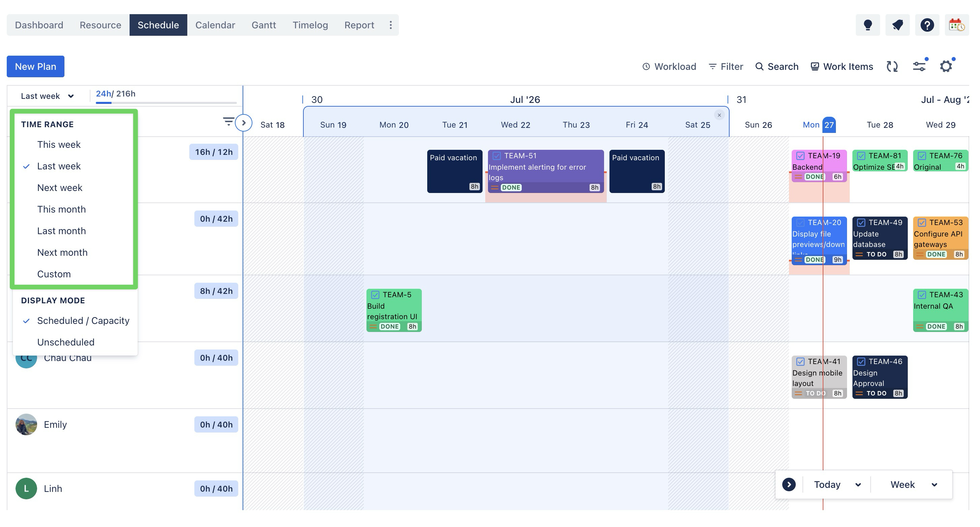The width and height of the screenshot is (980, 527).
Task: Switch to the Resource tab
Action: tap(101, 25)
